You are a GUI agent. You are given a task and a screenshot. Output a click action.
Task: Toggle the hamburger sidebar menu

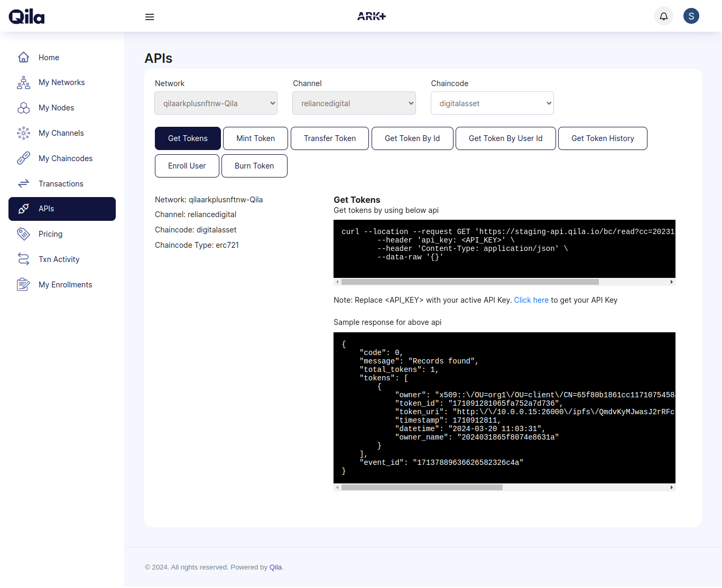click(150, 17)
